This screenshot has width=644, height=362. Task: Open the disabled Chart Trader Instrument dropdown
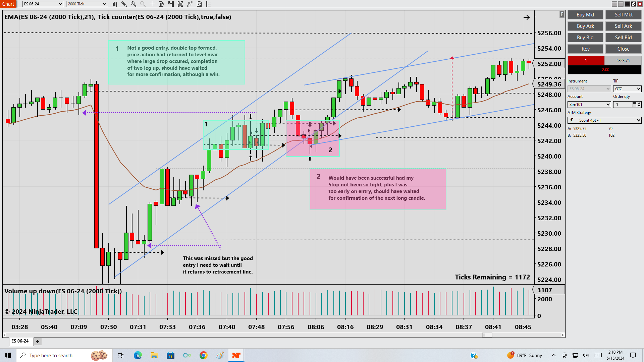[x=589, y=89]
